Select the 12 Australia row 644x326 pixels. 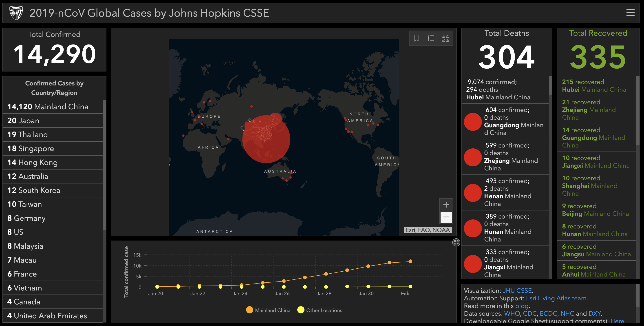pos(53,176)
